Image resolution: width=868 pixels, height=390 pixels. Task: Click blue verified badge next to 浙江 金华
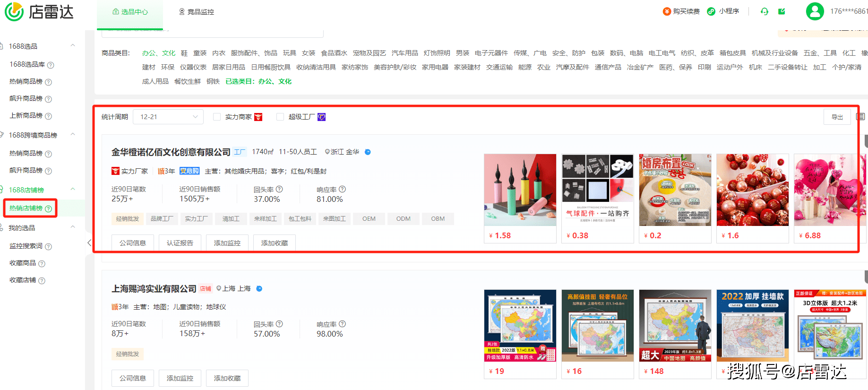pos(368,152)
